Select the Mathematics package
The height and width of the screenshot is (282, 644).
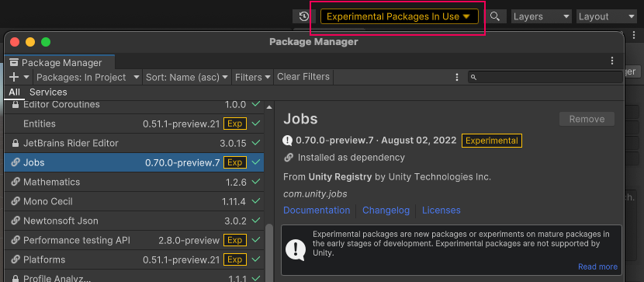coord(134,182)
